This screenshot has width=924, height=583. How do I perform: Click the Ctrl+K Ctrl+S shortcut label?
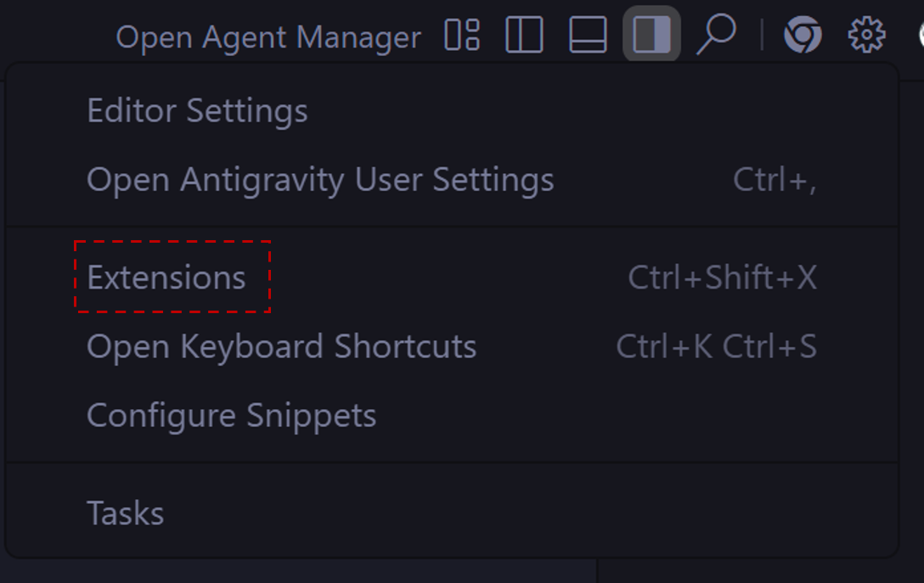716,346
